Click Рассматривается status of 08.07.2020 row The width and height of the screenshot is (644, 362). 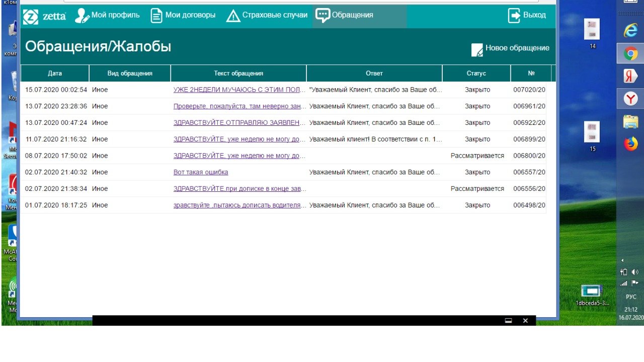coord(477,156)
